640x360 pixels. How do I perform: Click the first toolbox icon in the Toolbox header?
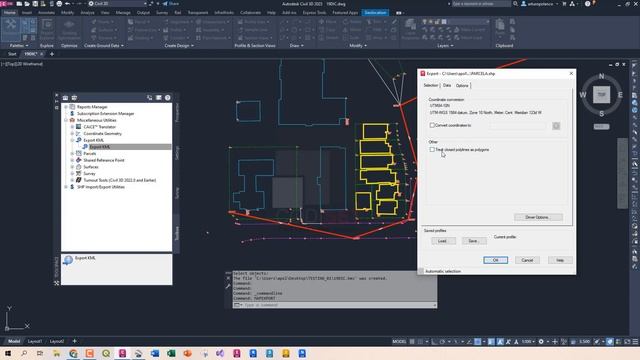tap(65, 98)
